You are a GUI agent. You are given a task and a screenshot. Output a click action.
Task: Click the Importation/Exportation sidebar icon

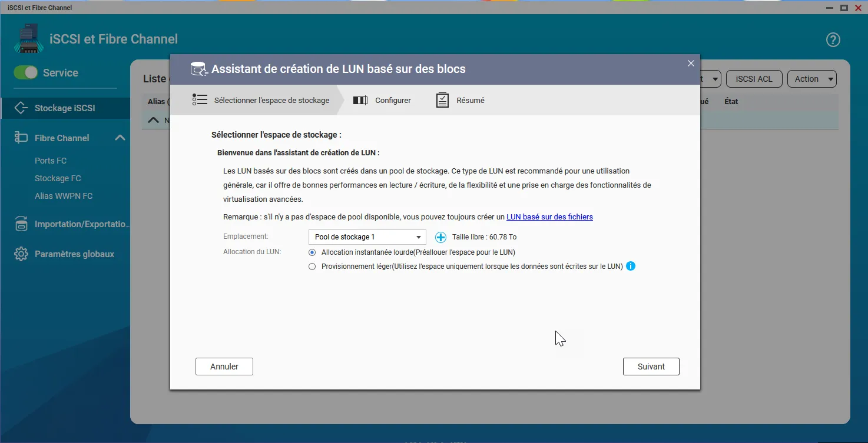(21, 224)
